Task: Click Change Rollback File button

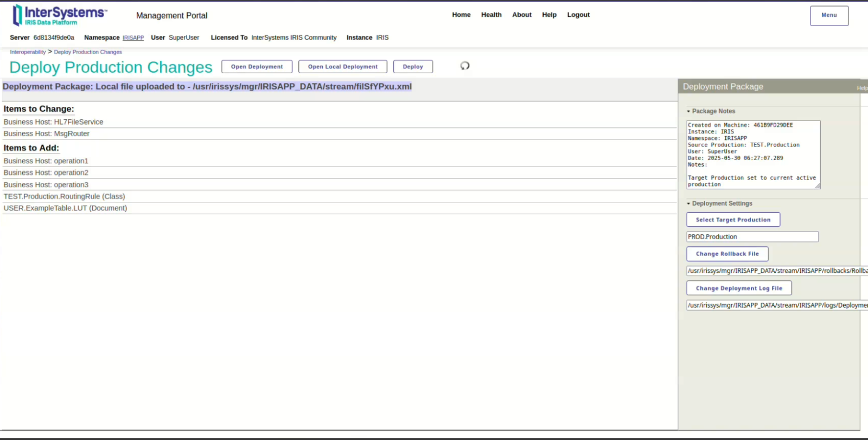Action: point(727,254)
